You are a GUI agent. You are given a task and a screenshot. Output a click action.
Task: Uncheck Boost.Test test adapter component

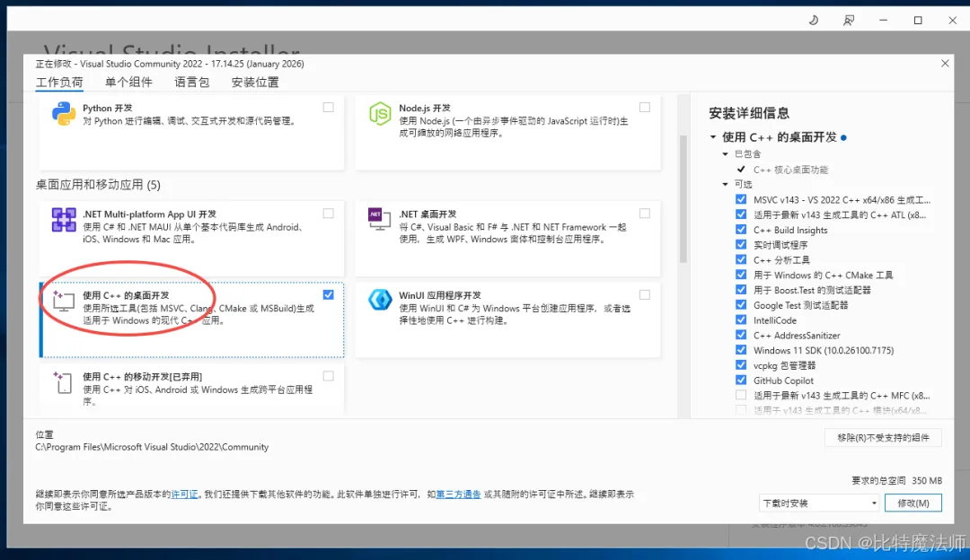pos(740,289)
